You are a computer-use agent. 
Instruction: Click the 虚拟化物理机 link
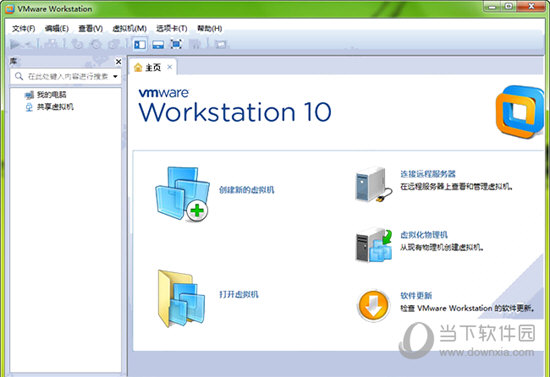click(424, 235)
